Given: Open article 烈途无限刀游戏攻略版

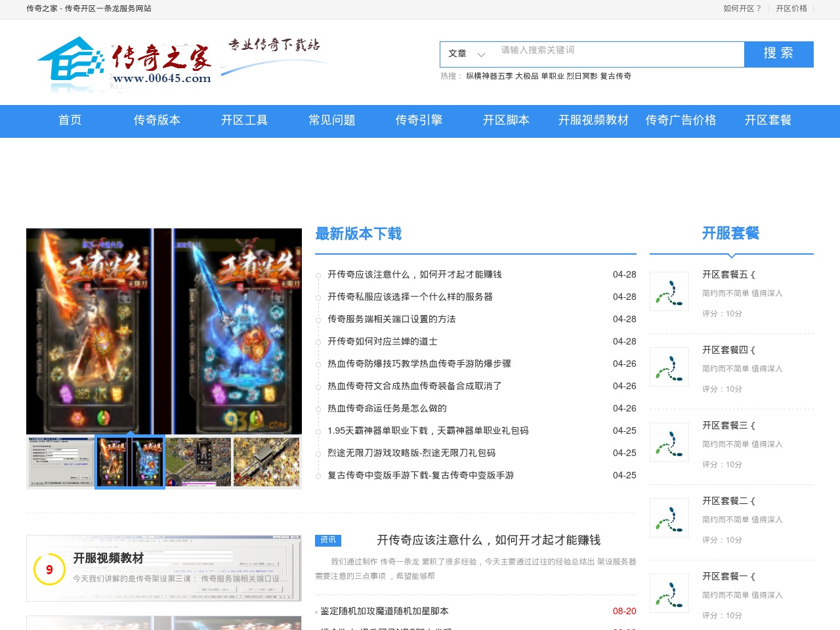Looking at the screenshot, I should (x=411, y=453).
